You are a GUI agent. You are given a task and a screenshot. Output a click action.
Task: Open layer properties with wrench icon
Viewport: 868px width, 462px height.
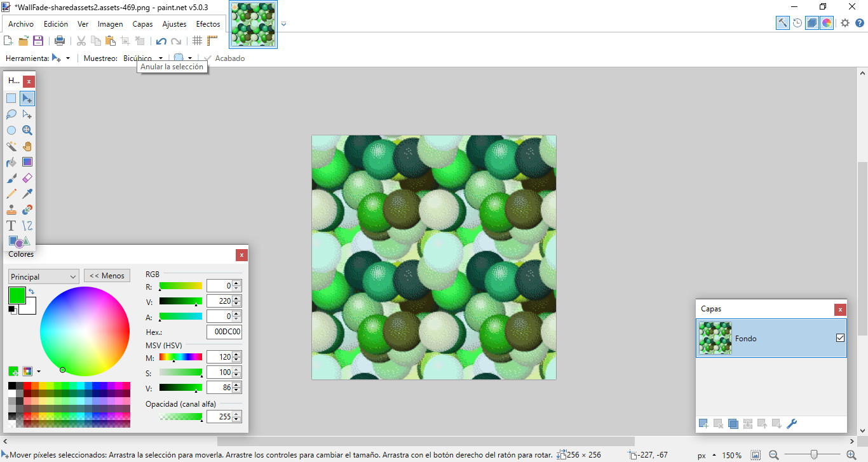coord(792,424)
